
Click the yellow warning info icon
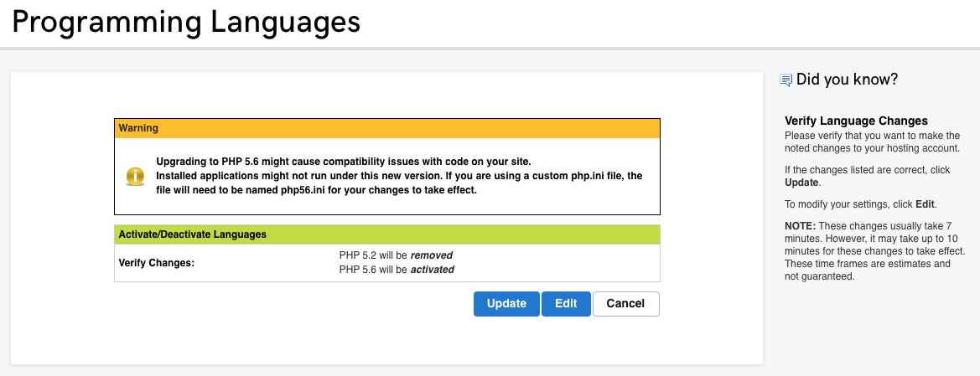pyautogui.click(x=135, y=176)
